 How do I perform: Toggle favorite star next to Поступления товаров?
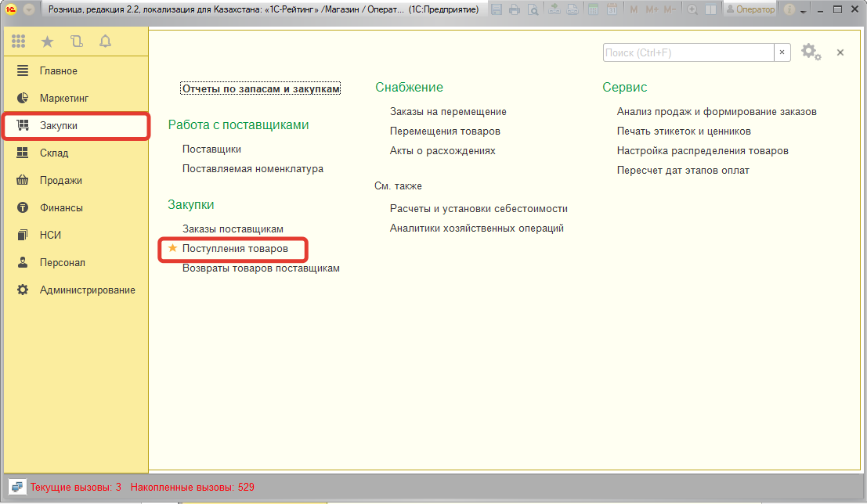[x=173, y=248]
